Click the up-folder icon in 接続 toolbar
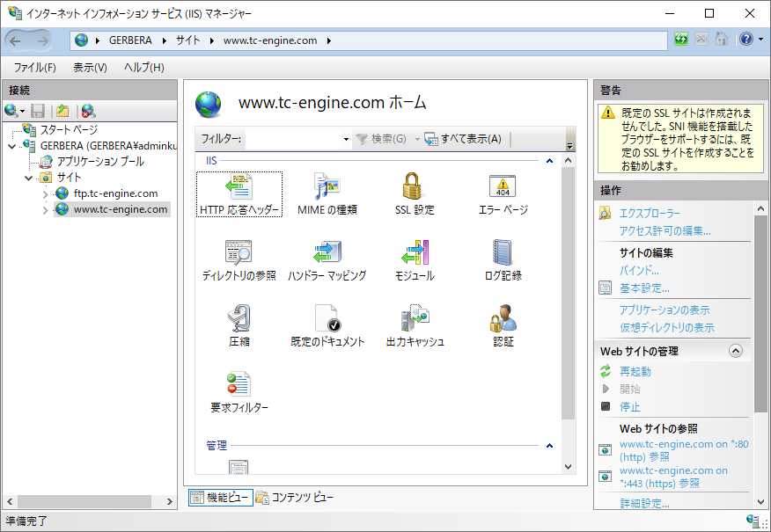Viewport: 771px width, 532px height. point(62,111)
